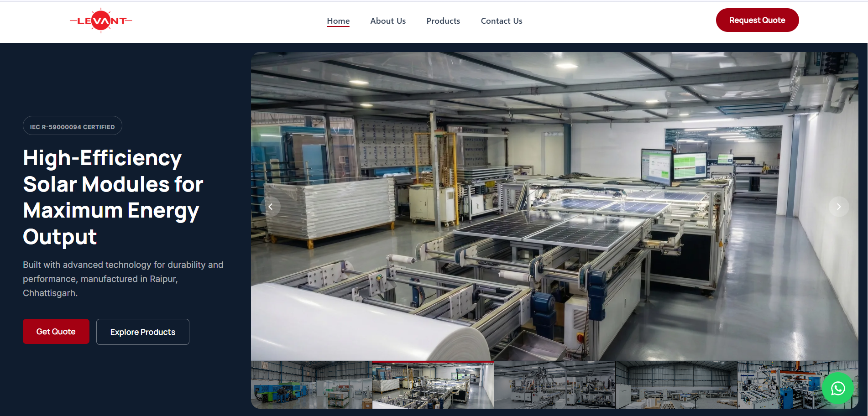868x416 pixels.
Task: Select the third carousel thumbnail
Action: [x=554, y=385]
